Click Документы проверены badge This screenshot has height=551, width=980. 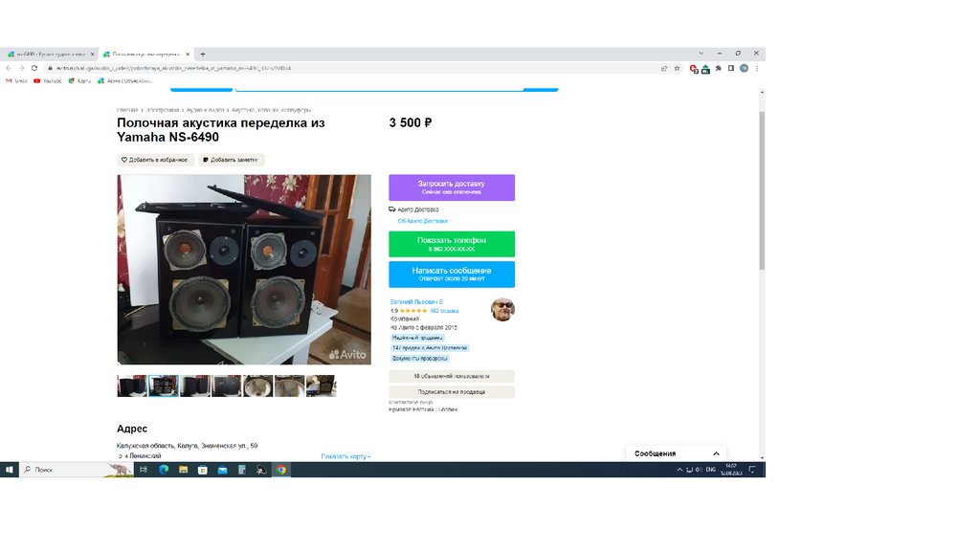coord(420,359)
